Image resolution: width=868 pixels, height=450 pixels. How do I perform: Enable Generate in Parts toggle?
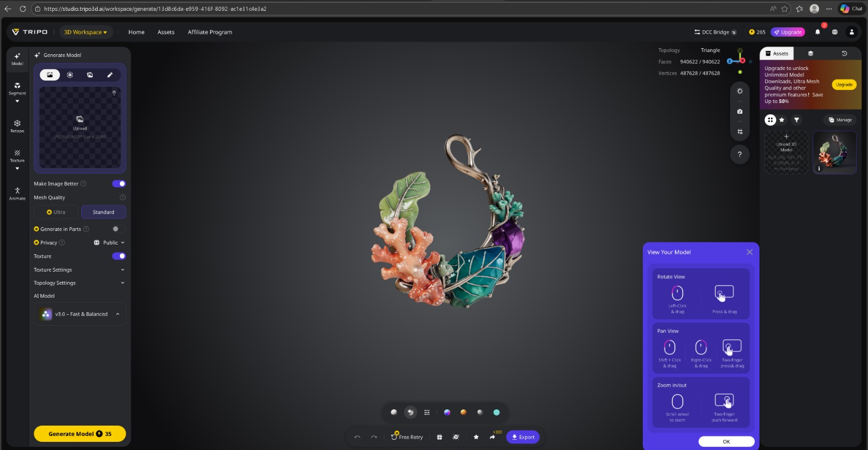118,229
